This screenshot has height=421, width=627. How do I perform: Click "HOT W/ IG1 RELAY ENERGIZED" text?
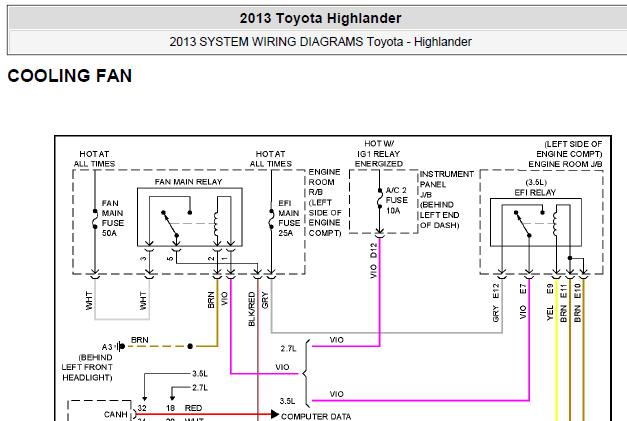pos(379,154)
